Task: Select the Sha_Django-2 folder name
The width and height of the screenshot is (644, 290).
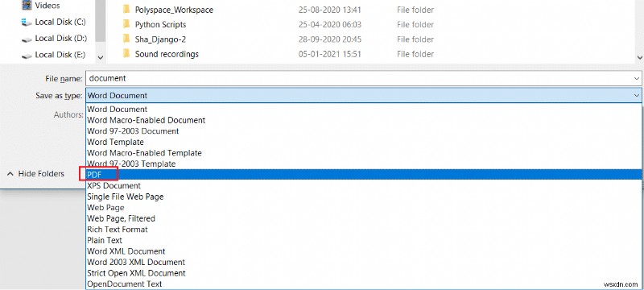Action: pyautogui.click(x=160, y=39)
